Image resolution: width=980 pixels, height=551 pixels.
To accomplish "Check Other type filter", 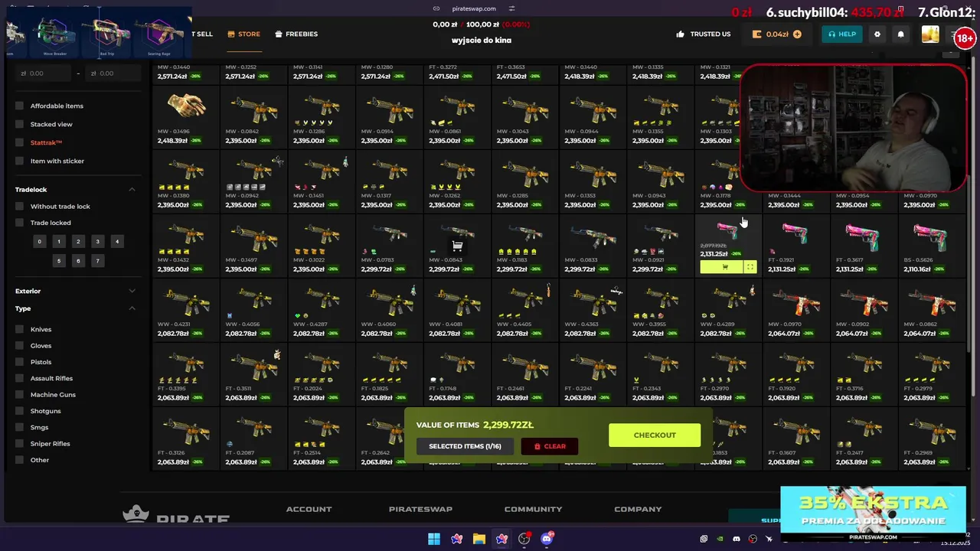I will [20, 460].
